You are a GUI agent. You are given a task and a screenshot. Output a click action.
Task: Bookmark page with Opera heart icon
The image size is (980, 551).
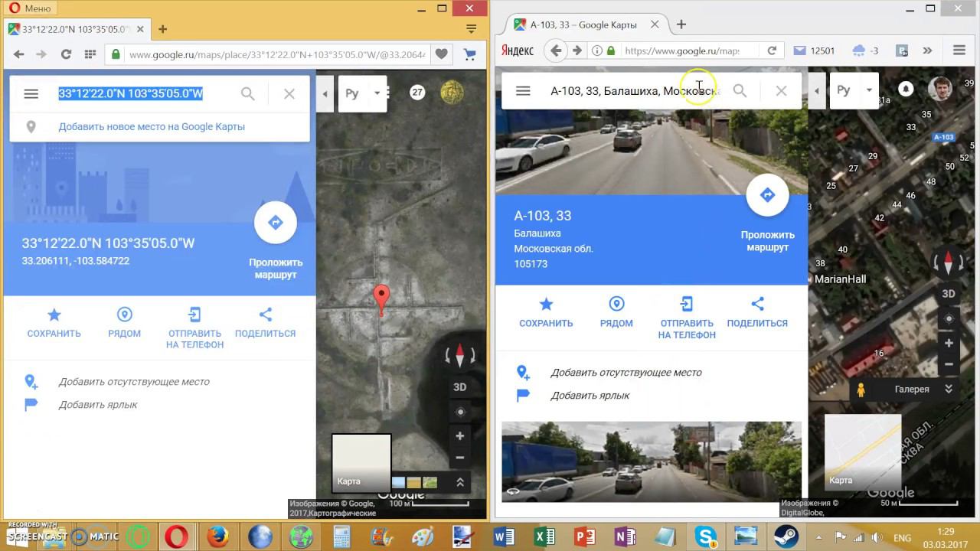(442, 54)
